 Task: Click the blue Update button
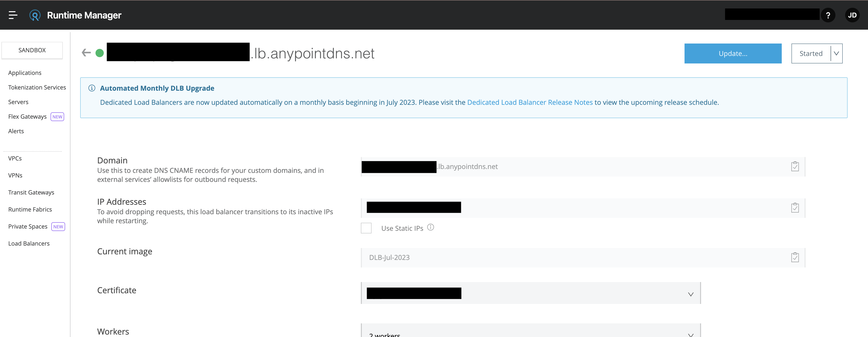coord(733,53)
